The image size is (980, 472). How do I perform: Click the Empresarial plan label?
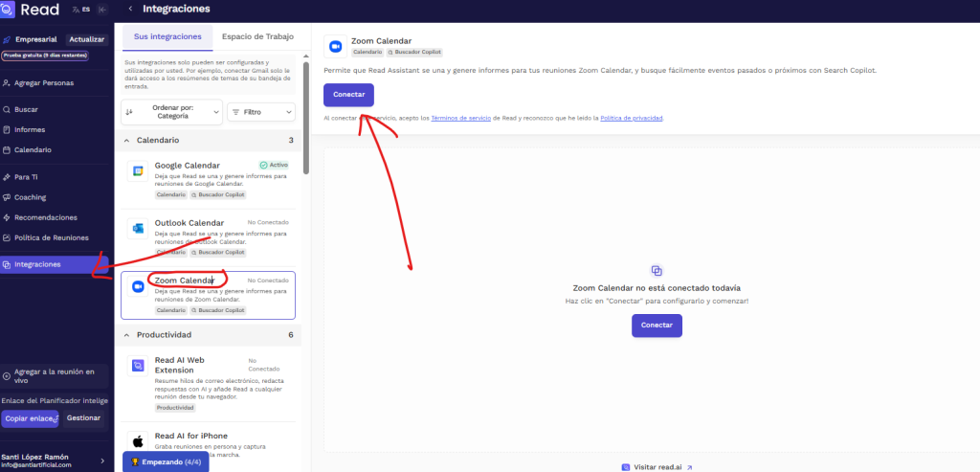point(36,39)
